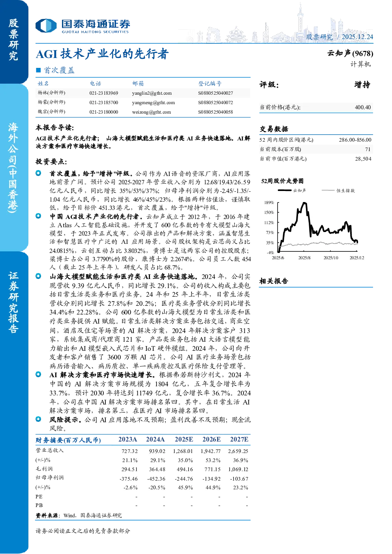
Task: Click the disclaimer '请务必阅读正文之后的免责条款部分'
Action: 83,531
